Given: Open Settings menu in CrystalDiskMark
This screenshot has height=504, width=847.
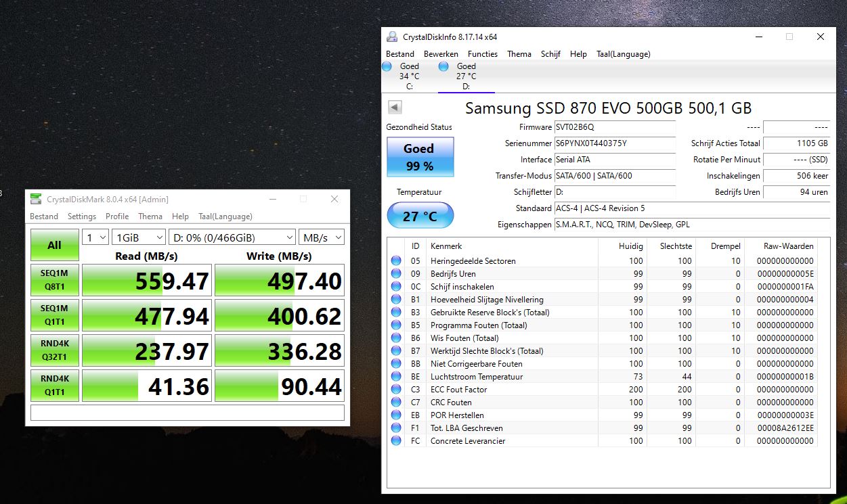Looking at the screenshot, I should (x=82, y=216).
